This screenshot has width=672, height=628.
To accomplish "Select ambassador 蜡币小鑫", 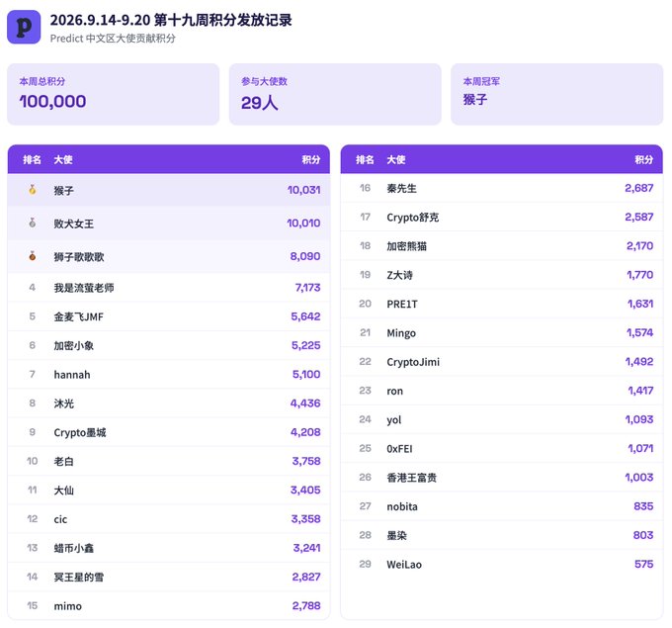I will tap(74, 548).
